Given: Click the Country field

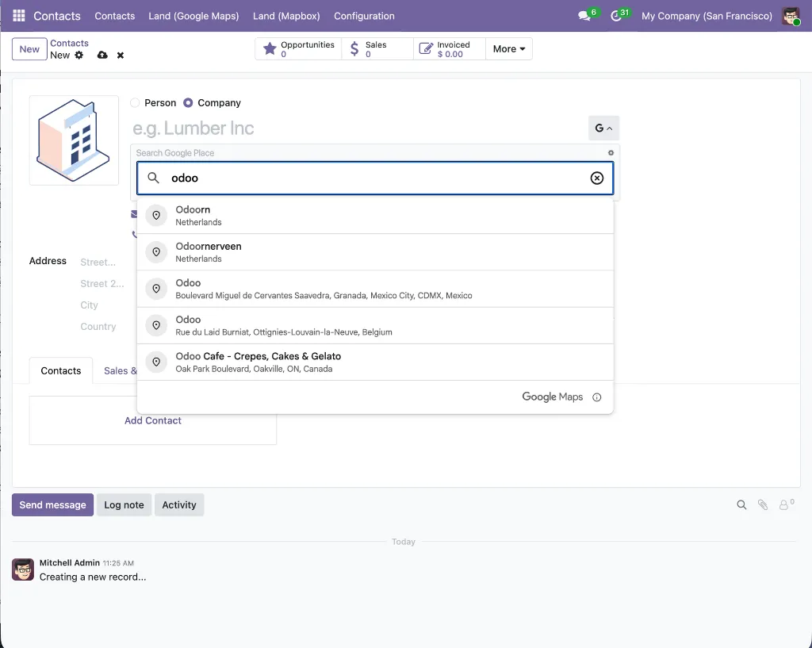Looking at the screenshot, I should 98,327.
